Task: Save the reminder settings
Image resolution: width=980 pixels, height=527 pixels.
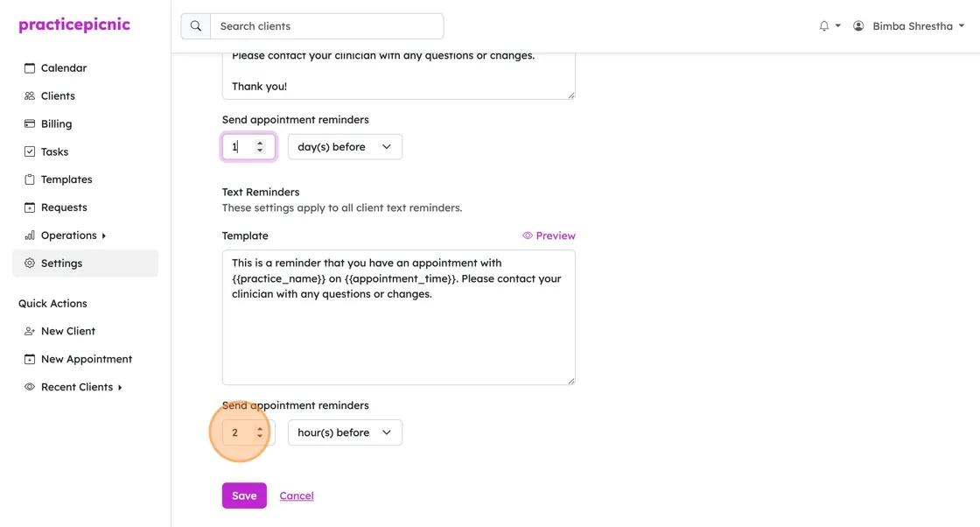Action: [x=244, y=495]
